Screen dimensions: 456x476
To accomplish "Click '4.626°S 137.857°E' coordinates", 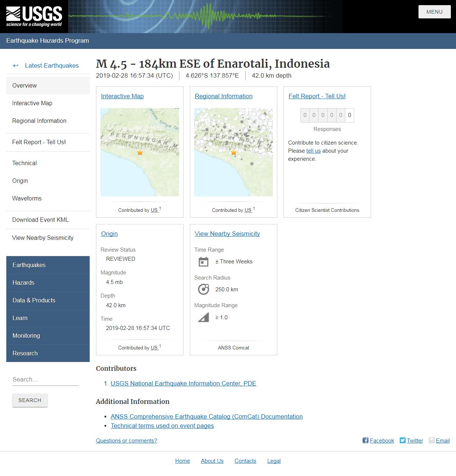I will click(x=212, y=75).
